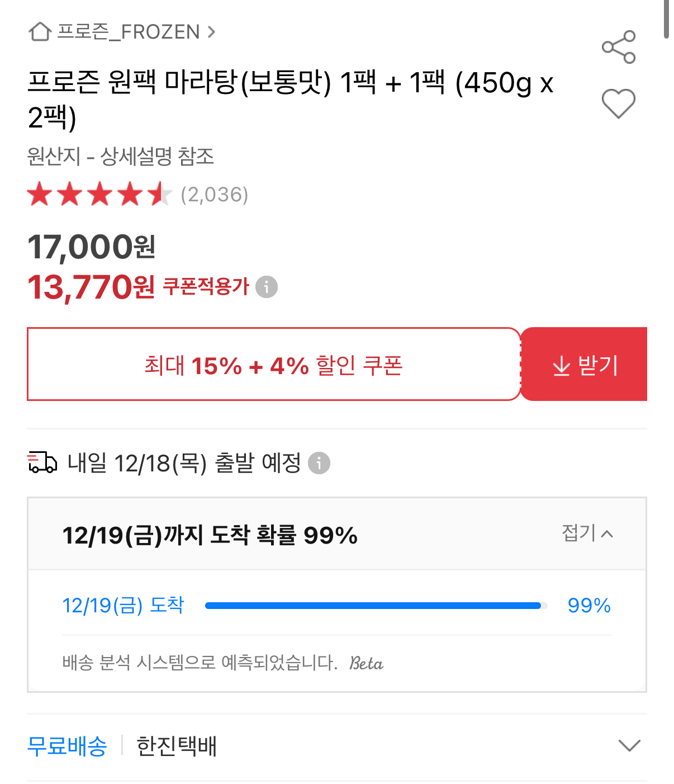The image size is (674, 784).
Task: Tap the 무료배송 label
Action: click(x=67, y=746)
